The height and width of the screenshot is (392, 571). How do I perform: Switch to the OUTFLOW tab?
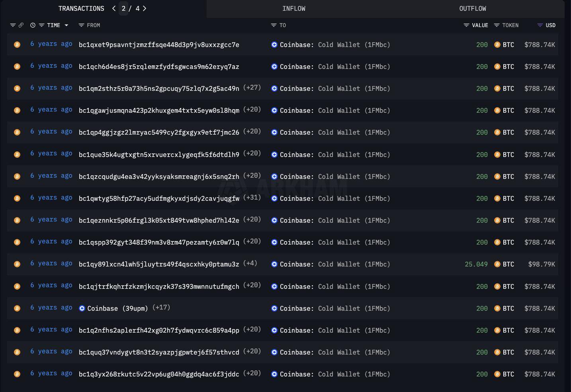tap(473, 8)
